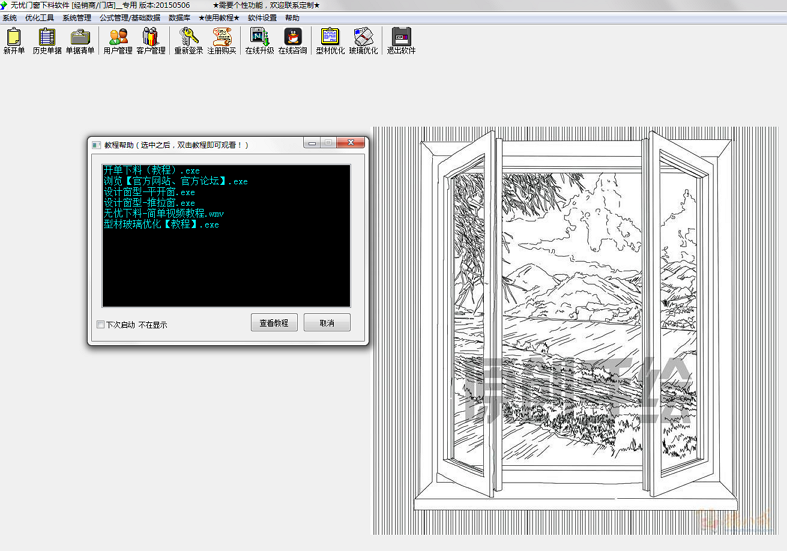
Task: Open the 帮助 menu
Action: [292, 18]
